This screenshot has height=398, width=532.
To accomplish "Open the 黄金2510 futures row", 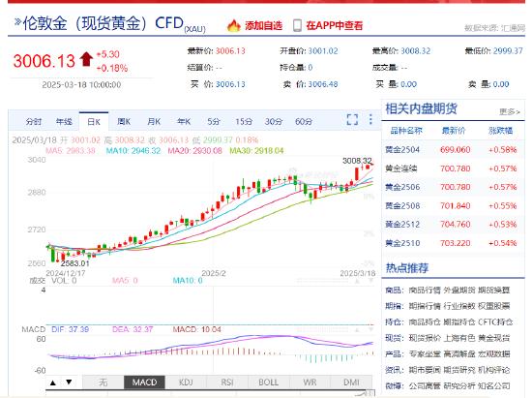I will coord(453,243).
